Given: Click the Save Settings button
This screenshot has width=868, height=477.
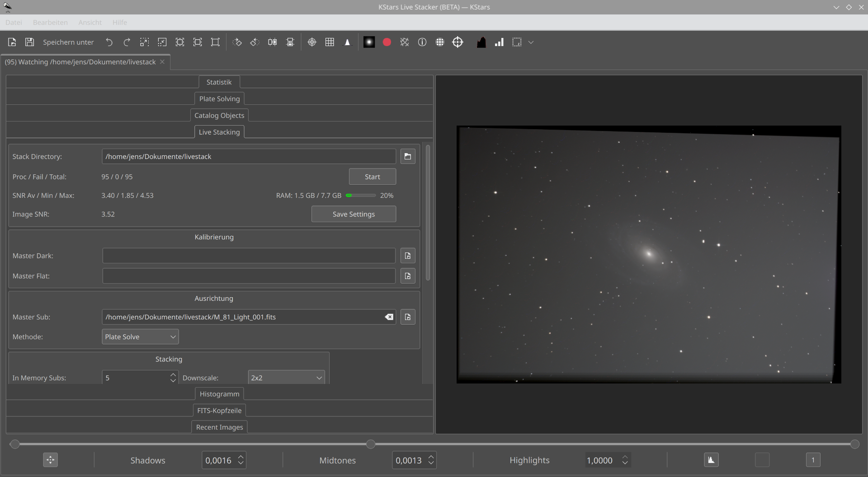Looking at the screenshot, I should pos(354,214).
